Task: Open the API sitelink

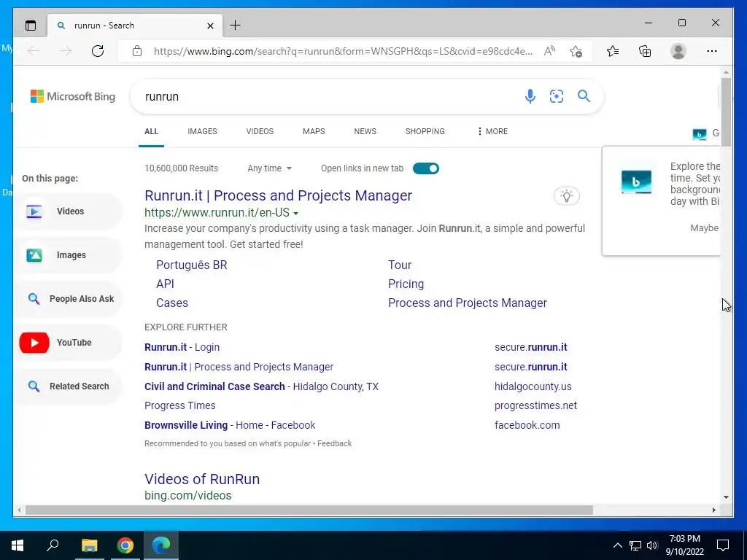Action: [165, 284]
